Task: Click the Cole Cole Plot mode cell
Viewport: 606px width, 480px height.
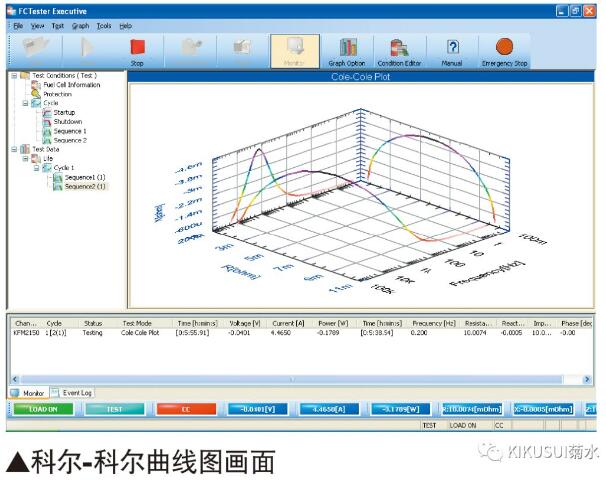Action: pyautogui.click(x=140, y=333)
